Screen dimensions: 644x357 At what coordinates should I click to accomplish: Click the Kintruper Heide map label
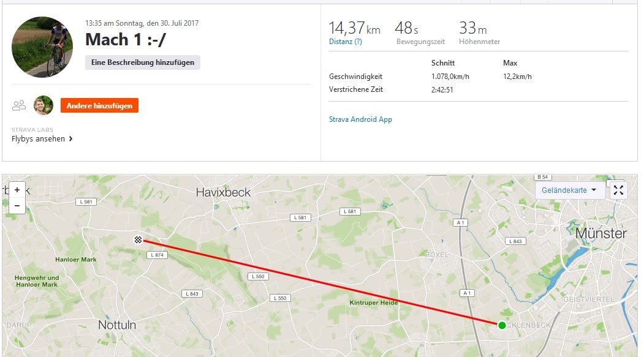click(x=374, y=303)
